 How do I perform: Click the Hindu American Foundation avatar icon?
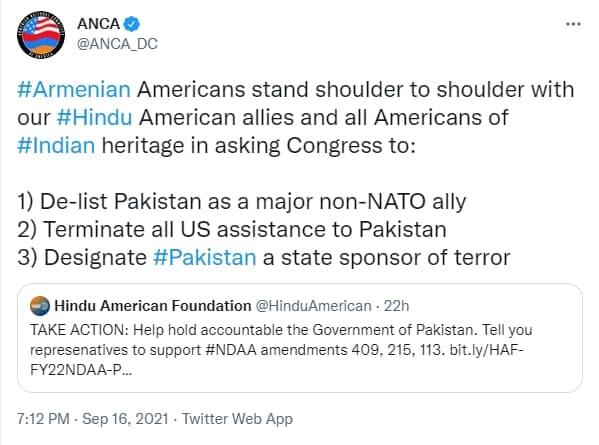[x=40, y=306]
